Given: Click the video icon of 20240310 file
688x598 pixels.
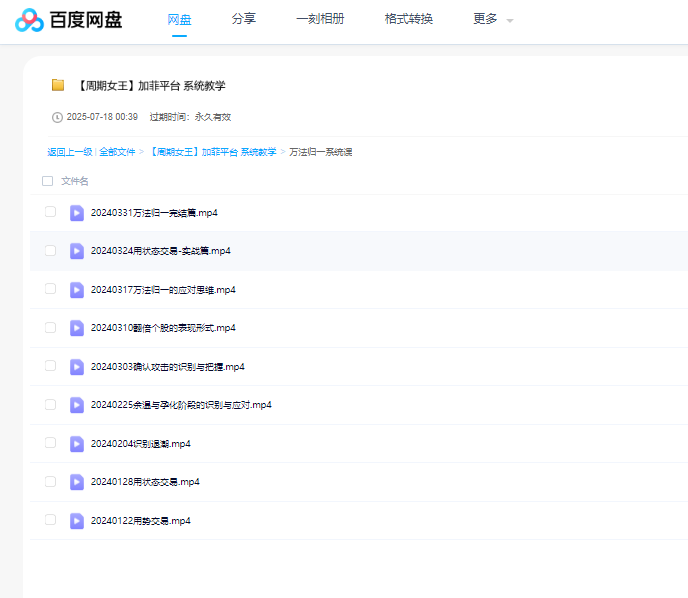Looking at the screenshot, I should (77, 328).
